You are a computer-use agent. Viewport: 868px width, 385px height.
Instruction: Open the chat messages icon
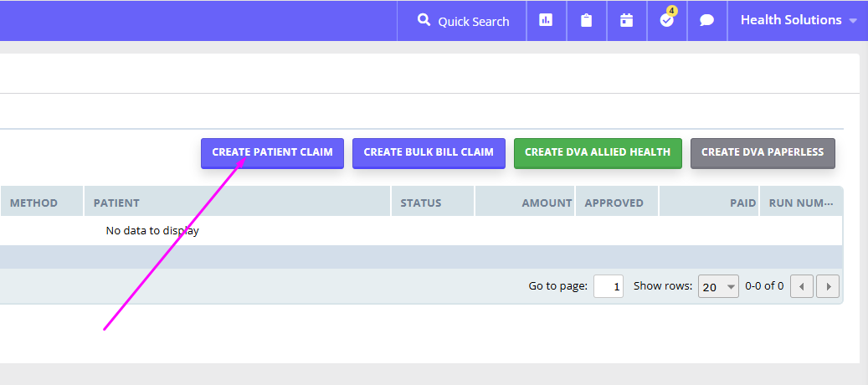coord(707,20)
